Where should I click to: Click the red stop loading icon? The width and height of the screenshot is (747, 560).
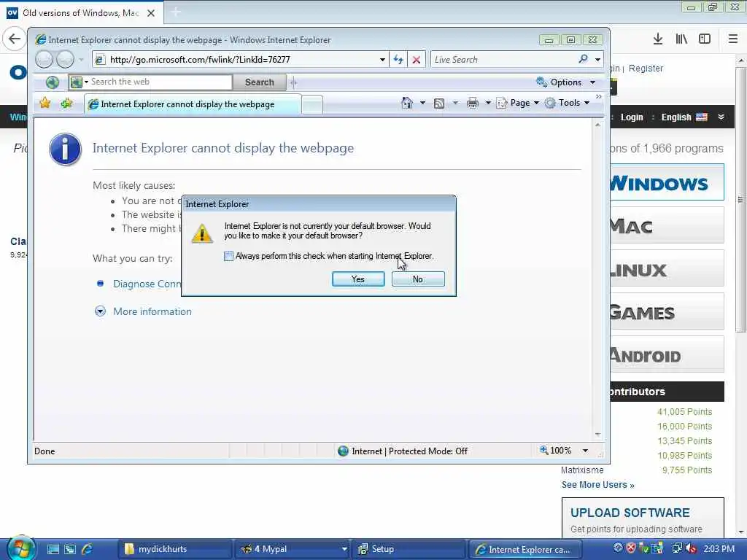pos(417,60)
